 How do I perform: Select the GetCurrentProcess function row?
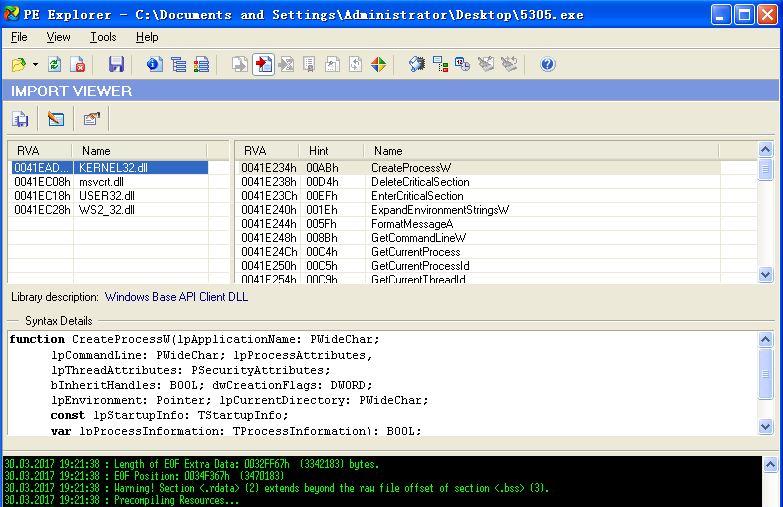click(479, 252)
